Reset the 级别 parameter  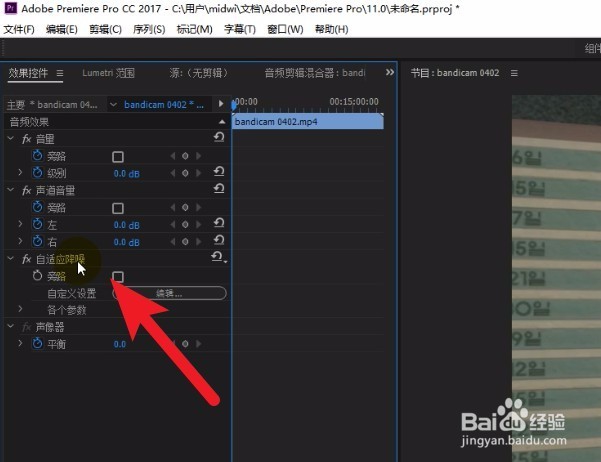tap(219, 172)
